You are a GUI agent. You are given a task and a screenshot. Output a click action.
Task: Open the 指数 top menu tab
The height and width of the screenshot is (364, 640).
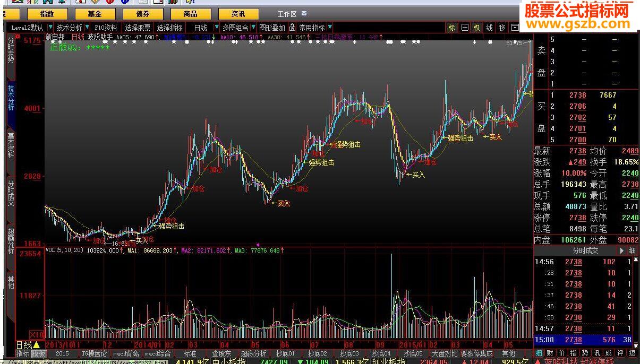pos(47,14)
